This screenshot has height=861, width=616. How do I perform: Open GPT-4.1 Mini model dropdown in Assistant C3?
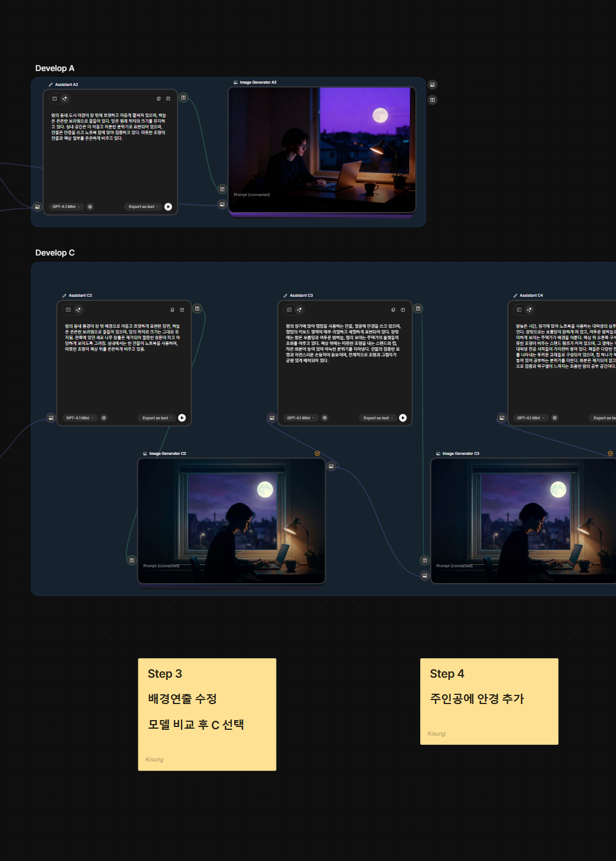pyautogui.click(x=301, y=418)
